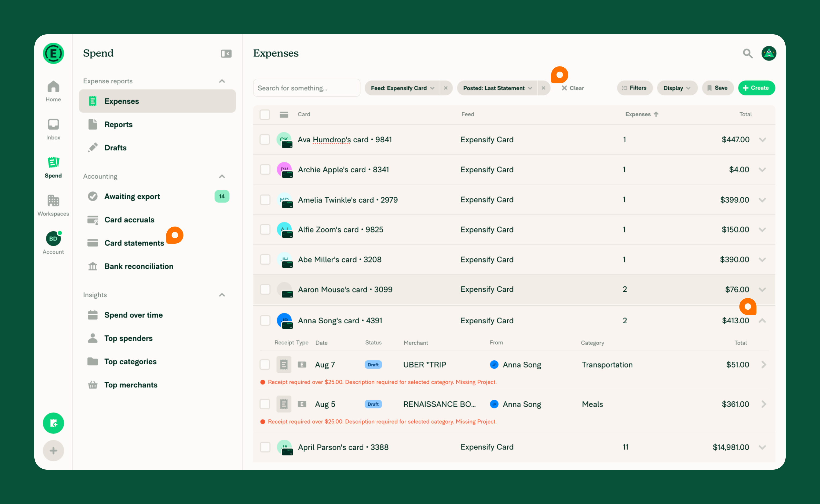Click the Search for something field
Viewport: 820px width, 504px height.
point(307,88)
